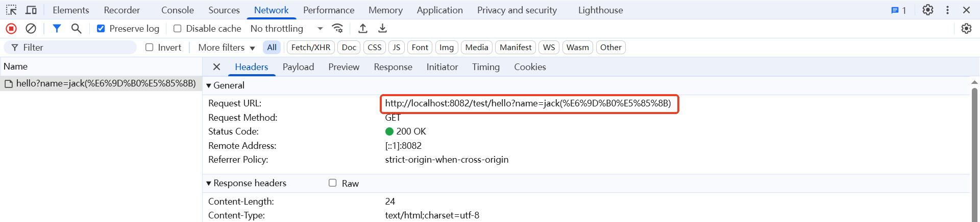The width and height of the screenshot is (980, 222).
Task: Enable Disable cache checkbox
Action: (178, 29)
